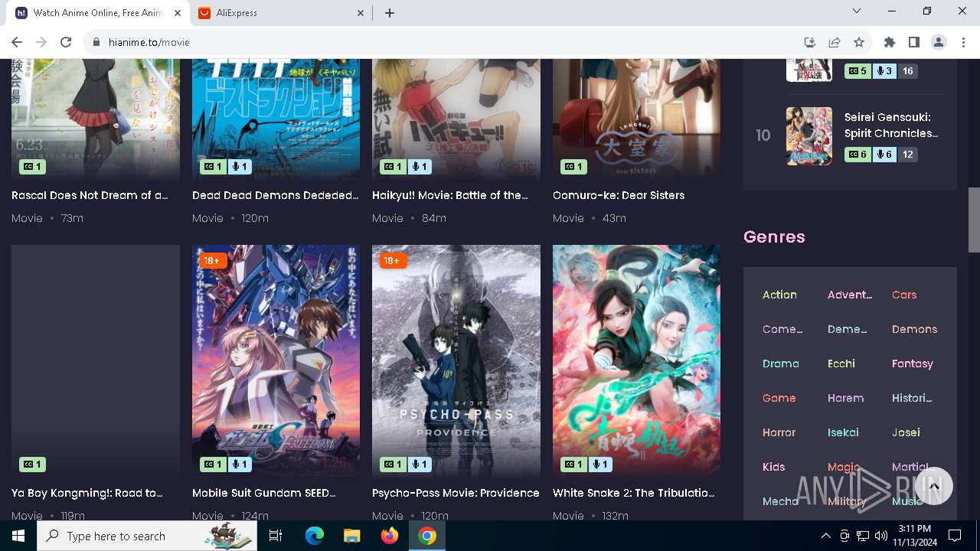Image resolution: width=980 pixels, height=551 pixels.
Task: Open the Windows Start menu
Action: pyautogui.click(x=18, y=536)
